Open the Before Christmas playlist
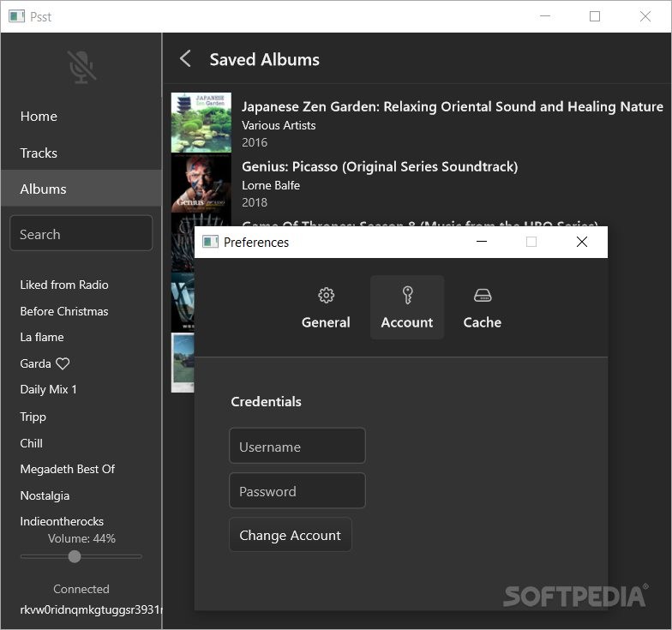The height and width of the screenshot is (630, 672). (64, 312)
